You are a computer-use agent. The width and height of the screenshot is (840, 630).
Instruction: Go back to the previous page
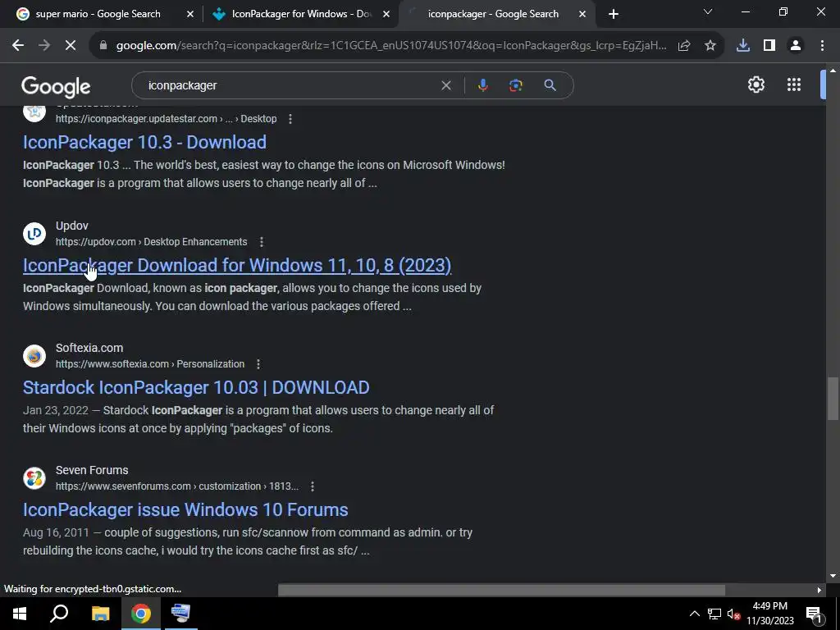point(18,46)
